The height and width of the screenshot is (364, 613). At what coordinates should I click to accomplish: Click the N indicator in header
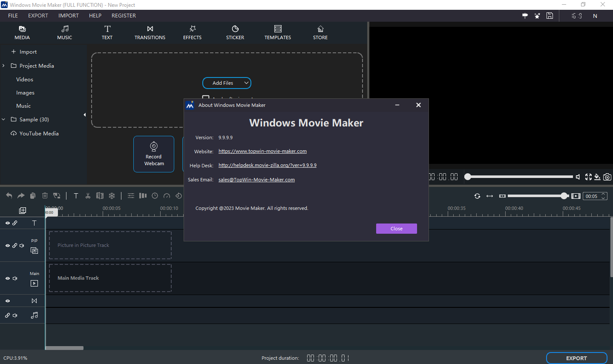click(595, 16)
